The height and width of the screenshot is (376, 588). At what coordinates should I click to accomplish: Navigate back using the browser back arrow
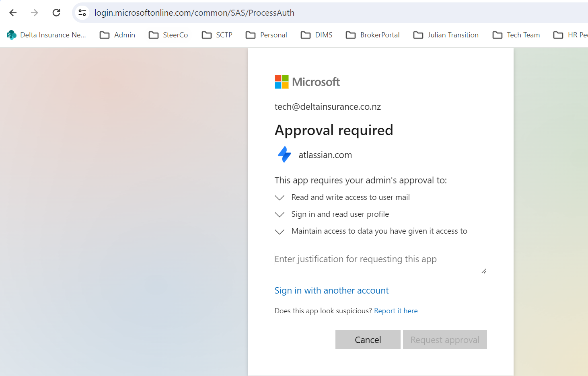(12, 12)
